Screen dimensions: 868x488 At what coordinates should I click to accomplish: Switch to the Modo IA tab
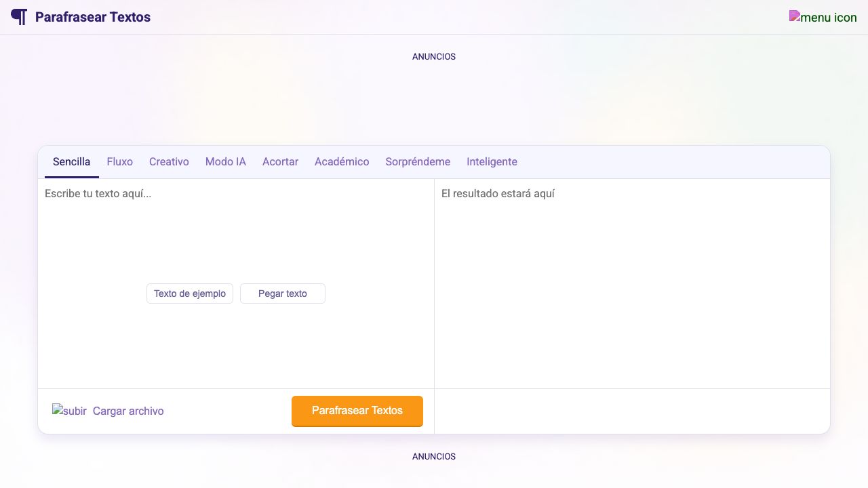[x=226, y=162]
